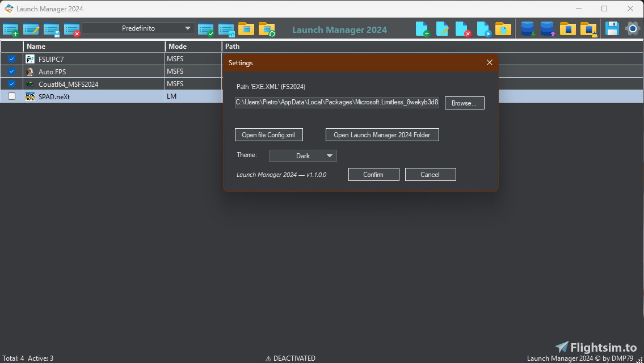
Task: Click the Browse... button
Action: coord(465,103)
